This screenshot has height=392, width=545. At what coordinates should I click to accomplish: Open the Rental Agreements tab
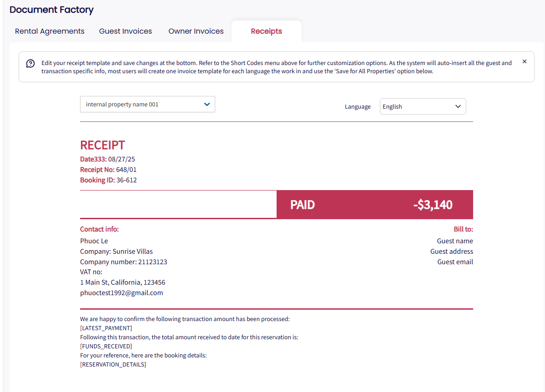50,31
